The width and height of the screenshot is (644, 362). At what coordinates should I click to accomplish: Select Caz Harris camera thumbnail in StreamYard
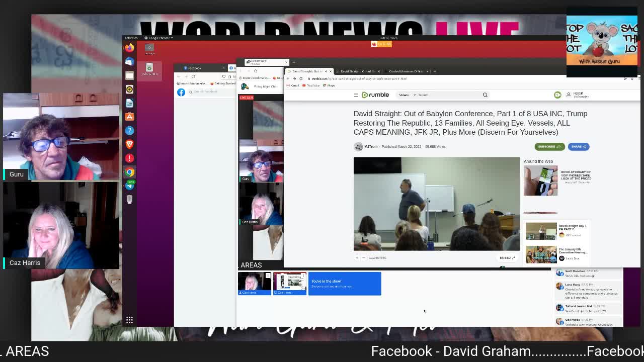255,283
